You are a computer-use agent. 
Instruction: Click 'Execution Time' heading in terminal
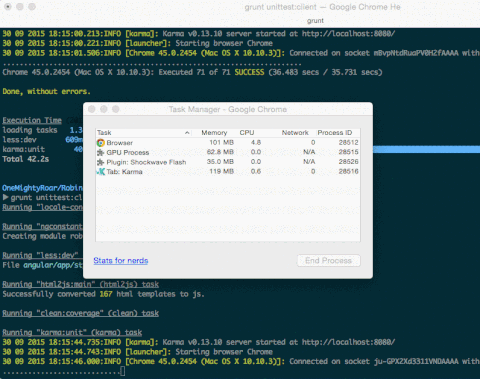tap(32, 120)
